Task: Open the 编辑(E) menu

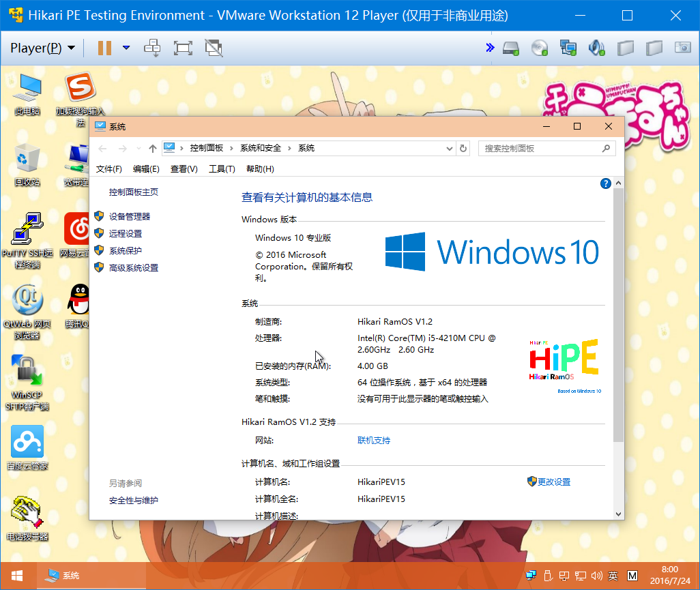Action: (x=146, y=168)
